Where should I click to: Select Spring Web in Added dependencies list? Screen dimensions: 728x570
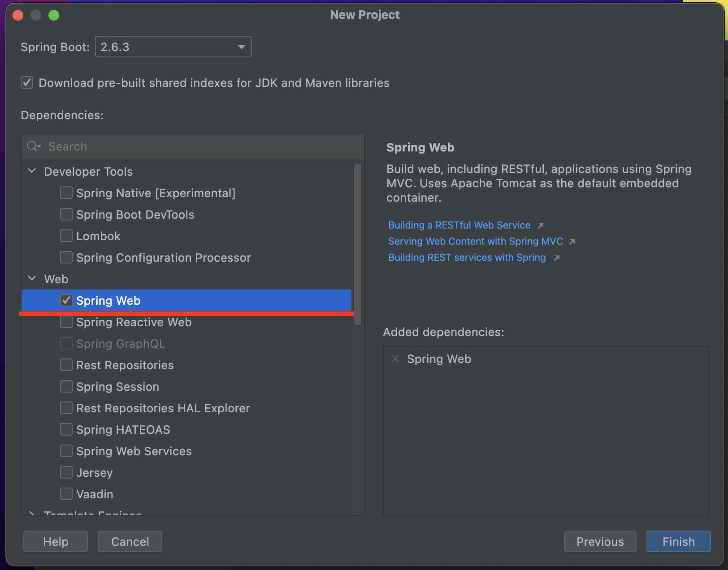pos(439,359)
